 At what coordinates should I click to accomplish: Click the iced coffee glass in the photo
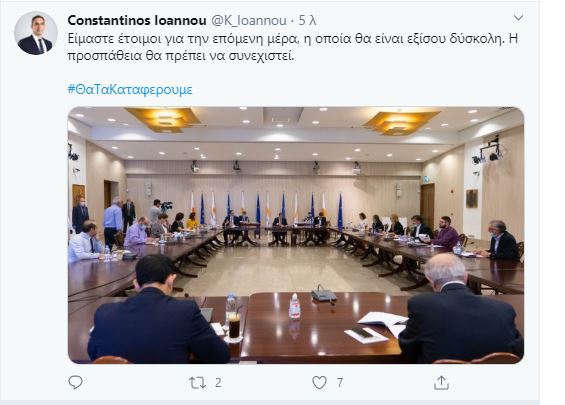235,325
